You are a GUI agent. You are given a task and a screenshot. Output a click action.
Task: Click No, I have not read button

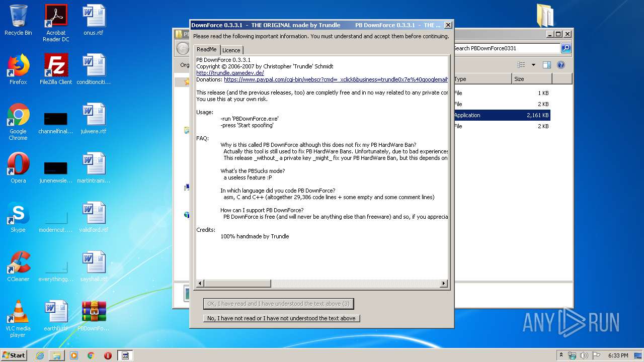[281, 318]
